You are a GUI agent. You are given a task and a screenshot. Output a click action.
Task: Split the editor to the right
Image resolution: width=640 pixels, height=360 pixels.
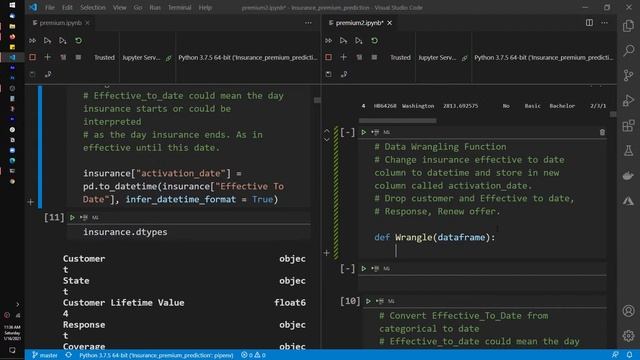(589, 23)
